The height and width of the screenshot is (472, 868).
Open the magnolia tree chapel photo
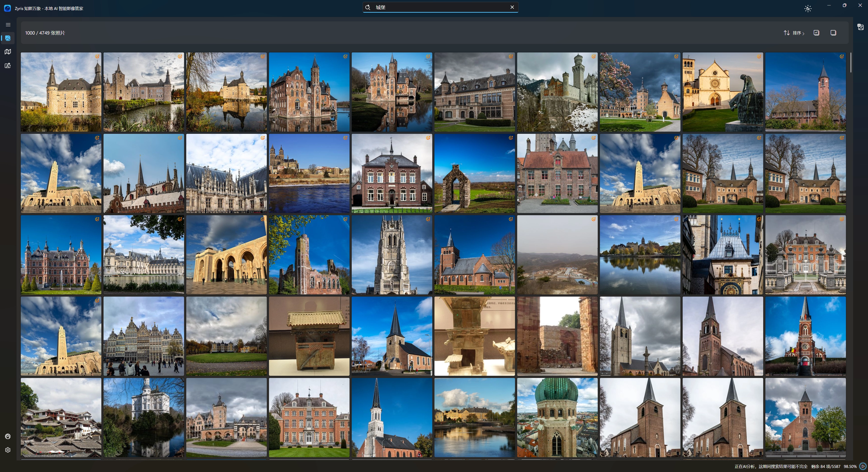[x=640, y=92]
